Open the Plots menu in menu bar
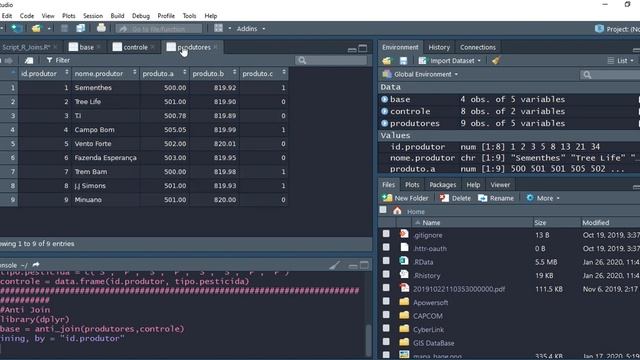 point(69,16)
